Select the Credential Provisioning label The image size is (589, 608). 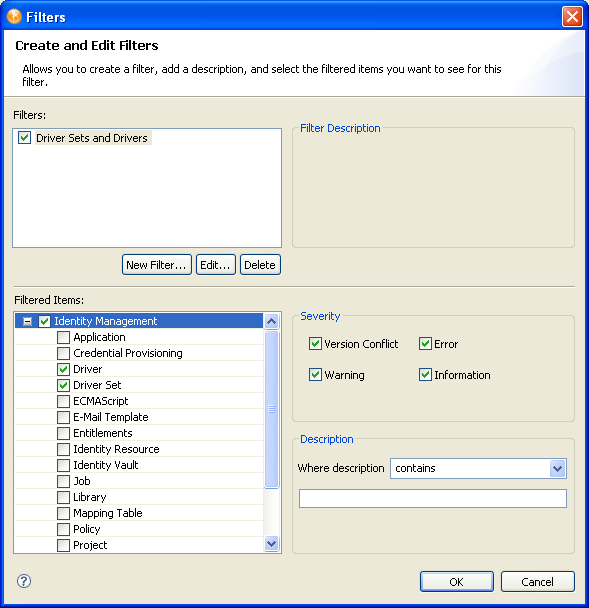tap(128, 353)
